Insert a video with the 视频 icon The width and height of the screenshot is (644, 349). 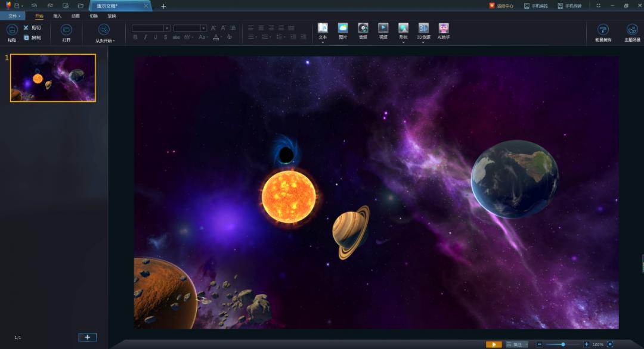(383, 29)
